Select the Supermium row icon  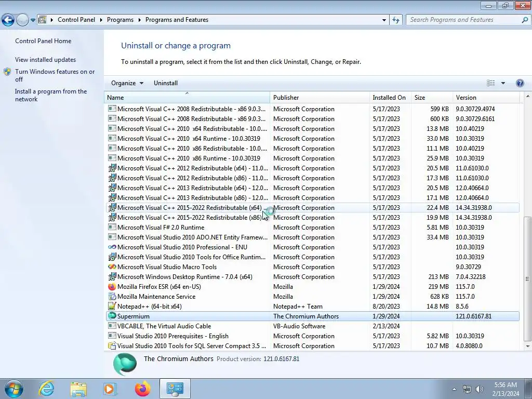(x=112, y=316)
